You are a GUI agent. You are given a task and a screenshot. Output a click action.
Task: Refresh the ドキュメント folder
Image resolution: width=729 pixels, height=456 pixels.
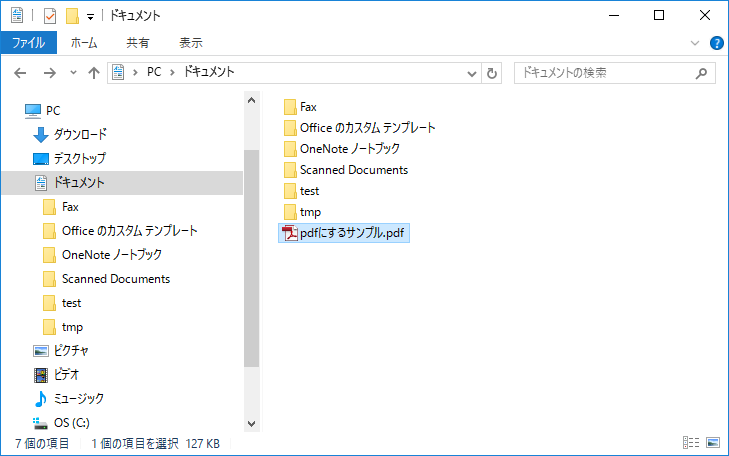(x=491, y=73)
